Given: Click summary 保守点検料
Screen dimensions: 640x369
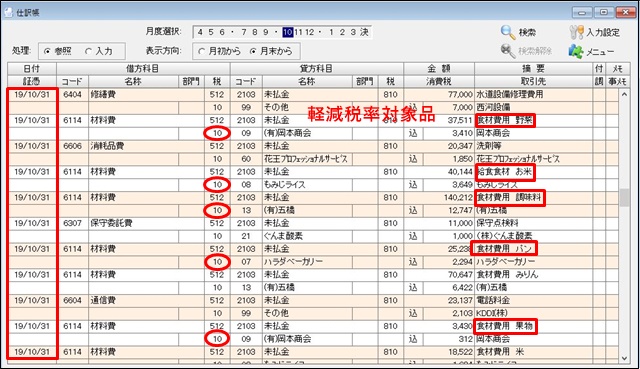Looking at the screenshot, I should pyautogui.click(x=497, y=223).
